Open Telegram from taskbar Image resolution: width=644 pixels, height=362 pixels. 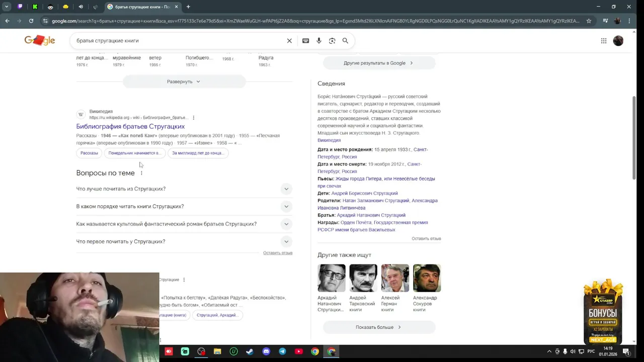282,351
